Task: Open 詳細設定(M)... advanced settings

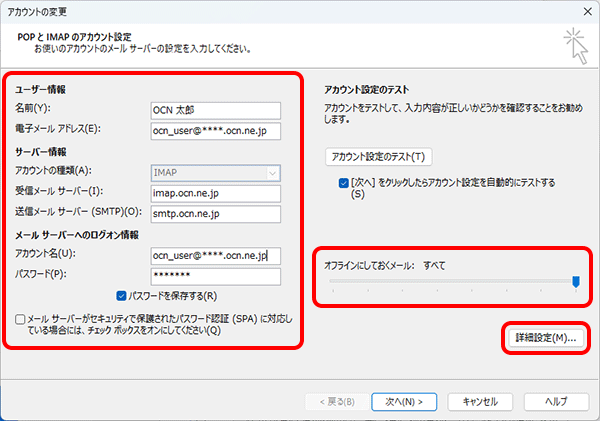Action: click(543, 339)
